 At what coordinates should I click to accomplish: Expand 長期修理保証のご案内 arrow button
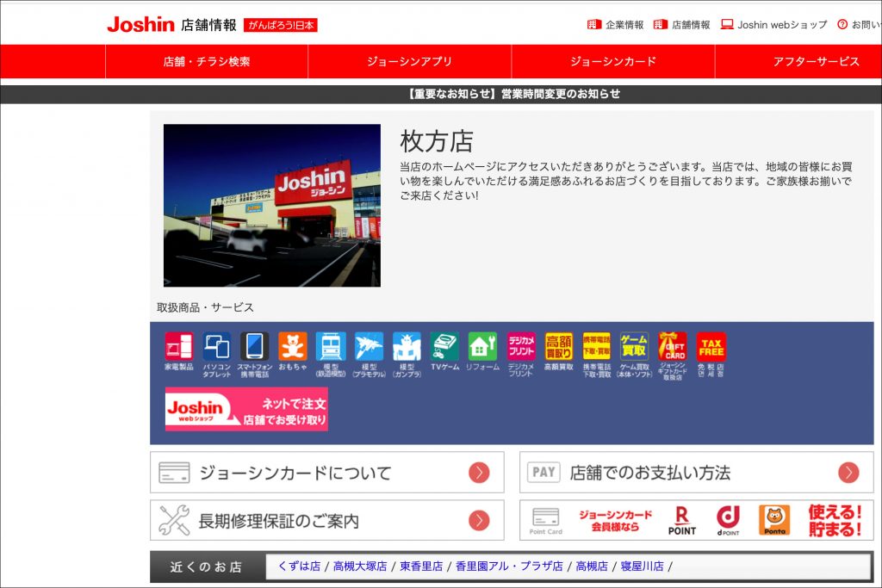479,521
